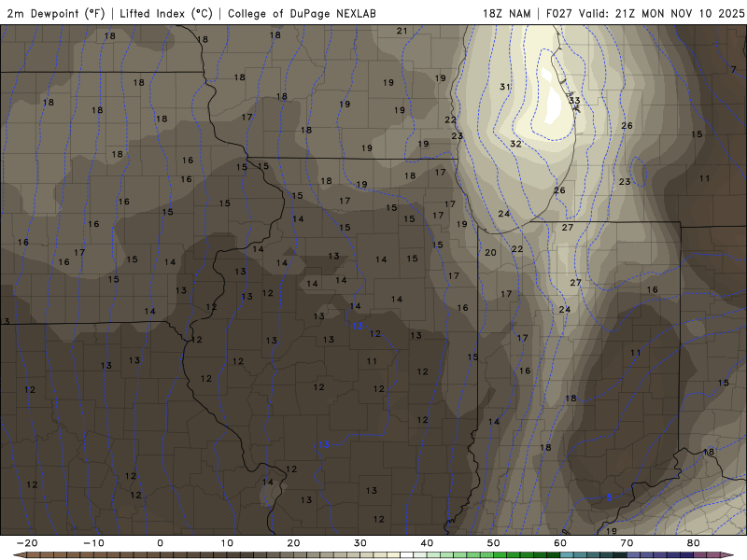The height and width of the screenshot is (560, 747).
Task: Click the 40 tick label on the color bar
Action: click(x=427, y=543)
